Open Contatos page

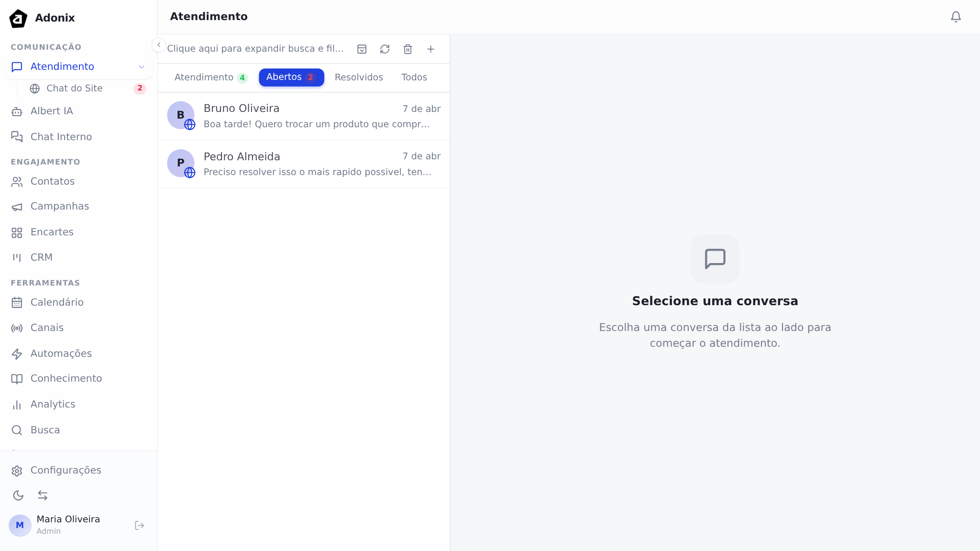click(x=78, y=181)
